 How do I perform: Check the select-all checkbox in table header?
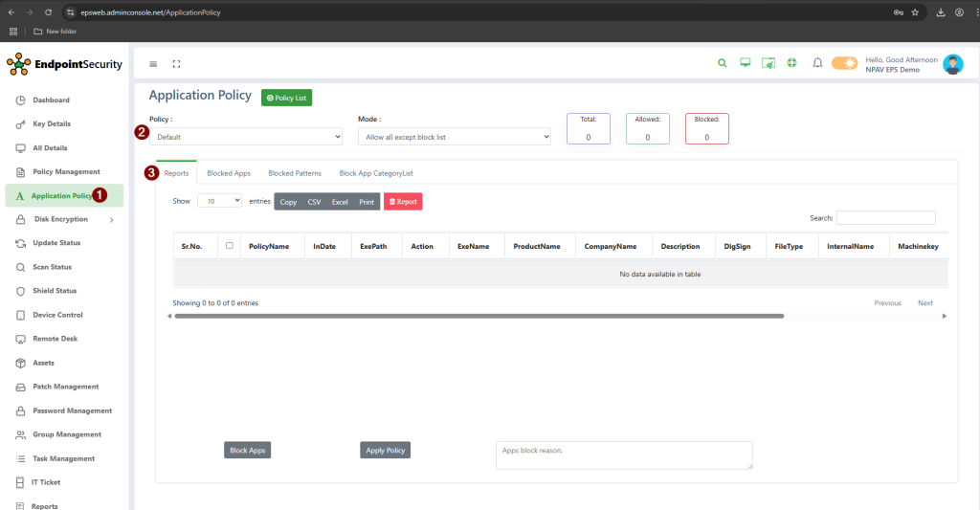[x=230, y=246]
